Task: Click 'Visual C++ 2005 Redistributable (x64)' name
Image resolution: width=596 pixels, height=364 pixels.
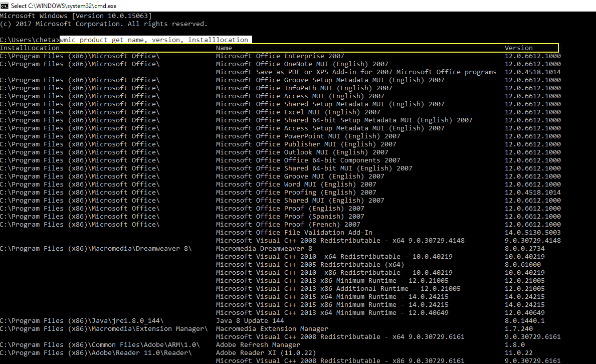Action: coord(310,264)
